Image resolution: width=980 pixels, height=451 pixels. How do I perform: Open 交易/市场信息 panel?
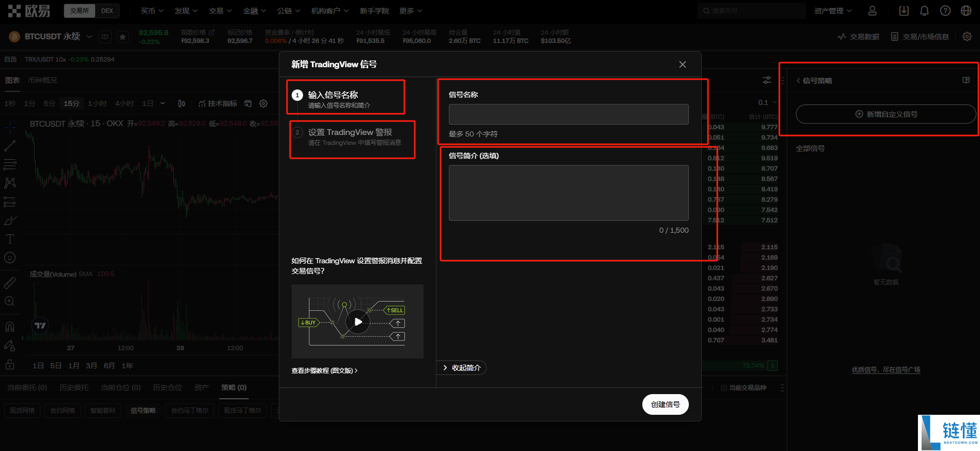tap(920, 37)
